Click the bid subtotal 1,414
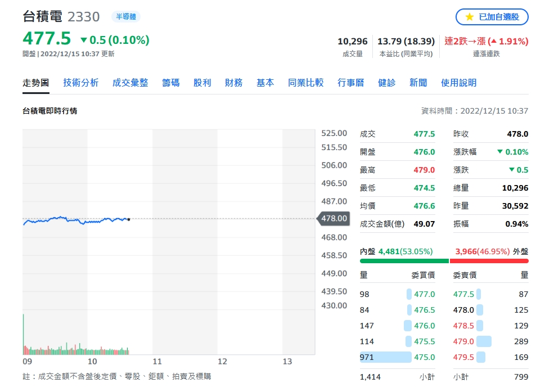Image resolution: width=545 pixels, height=392 pixels. point(370,377)
